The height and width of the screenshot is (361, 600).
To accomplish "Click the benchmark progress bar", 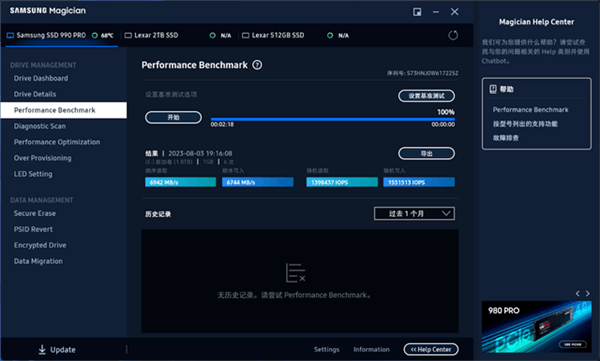I will click(333, 119).
